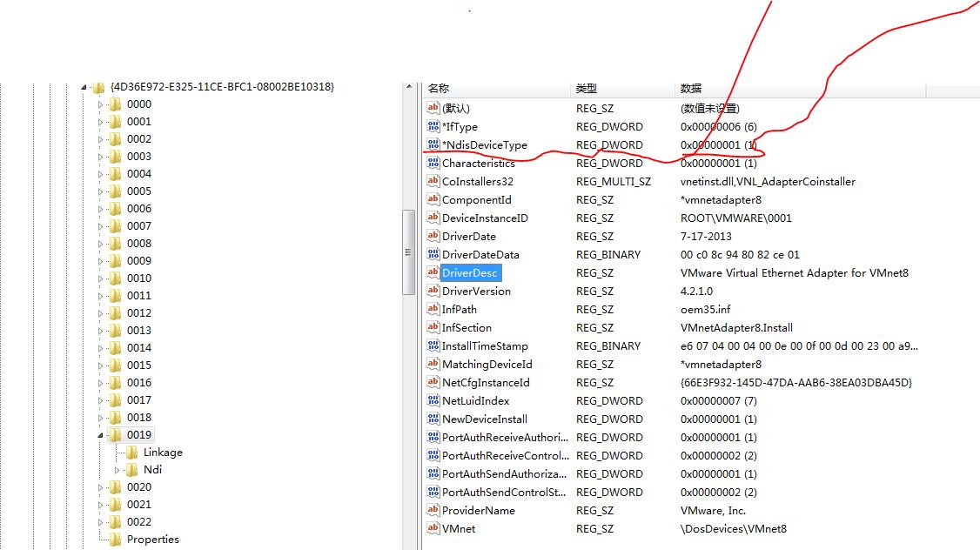Viewport: 980px width, 550px height.
Task: Select tree key 0014
Action: (x=138, y=347)
